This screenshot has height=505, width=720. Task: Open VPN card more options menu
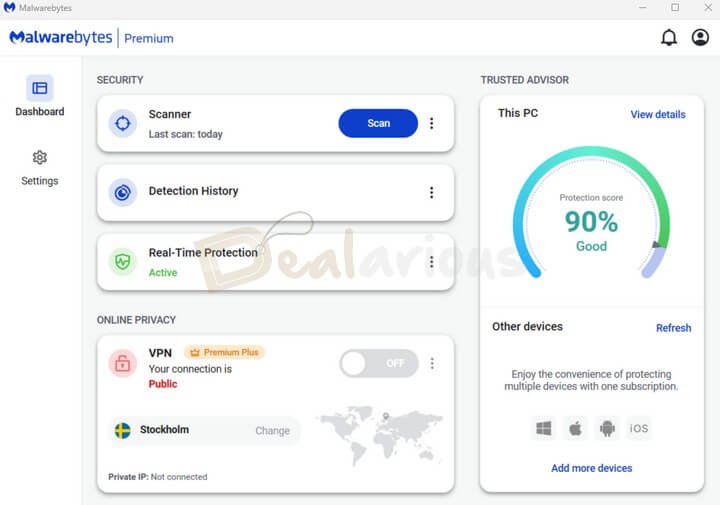click(x=432, y=363)
